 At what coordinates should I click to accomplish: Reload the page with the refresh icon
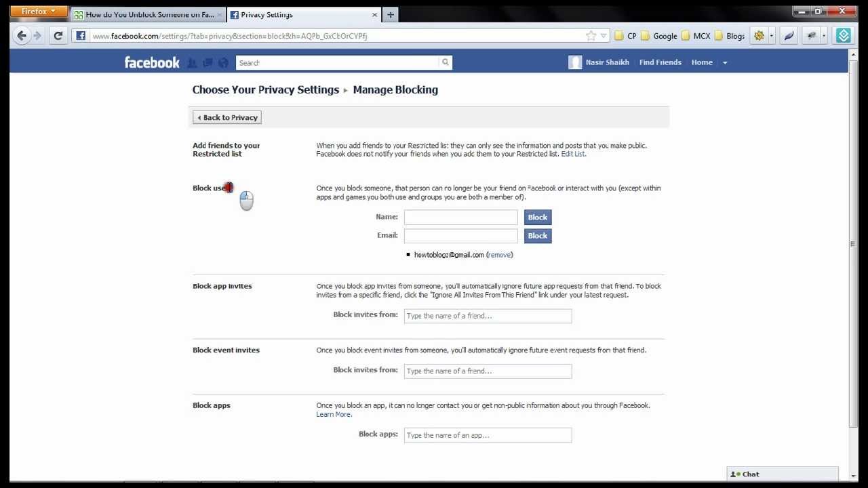(x=58, y=36)
